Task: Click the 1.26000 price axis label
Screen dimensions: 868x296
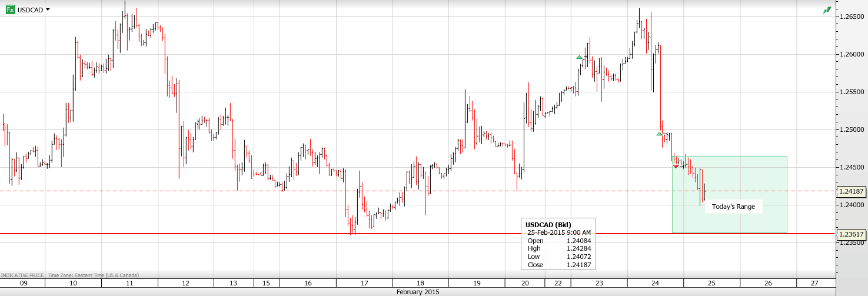Action: [x=852, y=54]
